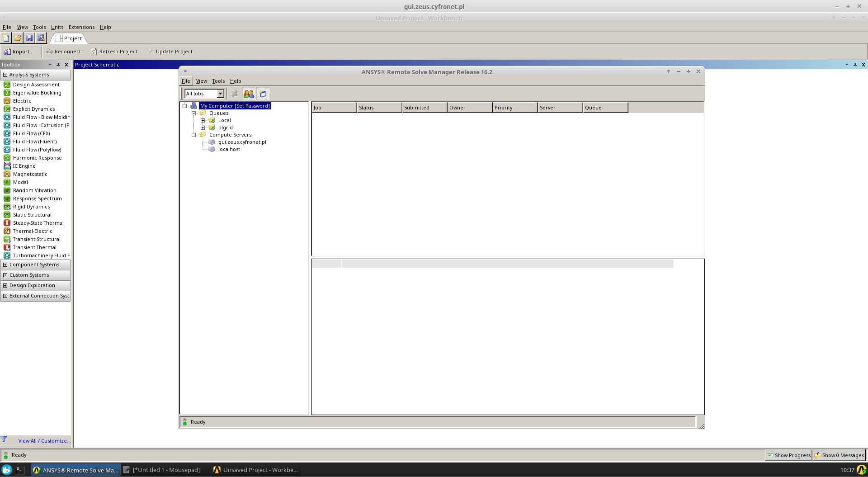The image size is (868, 477).
Task: Select My Computer [Set Password] item
Action: tap(235, 106)
